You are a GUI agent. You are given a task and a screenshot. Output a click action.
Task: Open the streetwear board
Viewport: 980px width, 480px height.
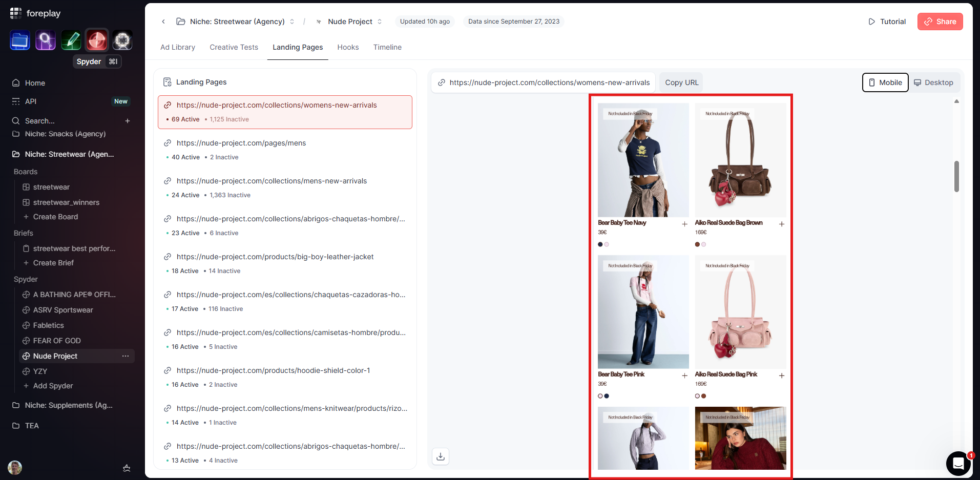[x=51, y=187]
